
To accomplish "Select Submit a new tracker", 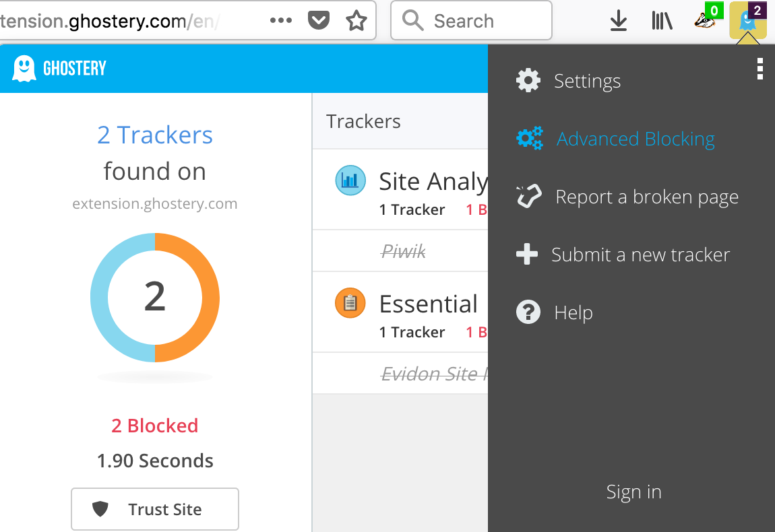I will click(x=640, y=255).
